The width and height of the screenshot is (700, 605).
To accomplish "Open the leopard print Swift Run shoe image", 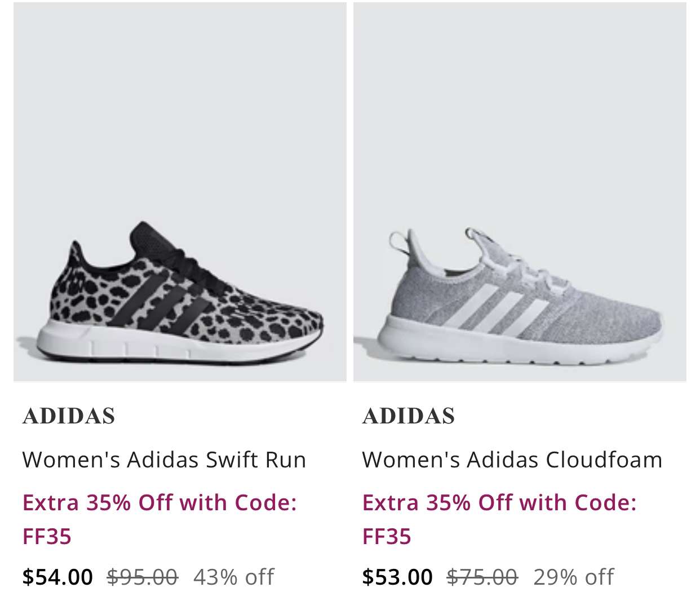I will (x=180, y=192).
